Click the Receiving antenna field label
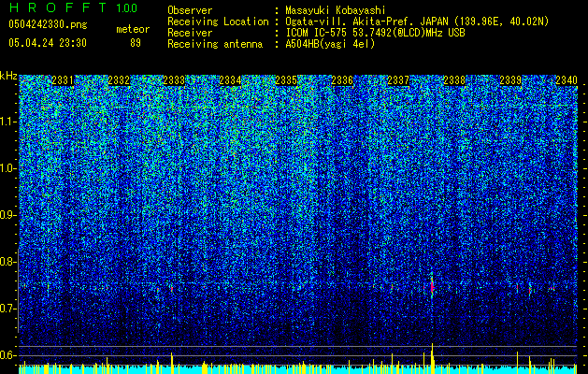 [x=215, y=44]
